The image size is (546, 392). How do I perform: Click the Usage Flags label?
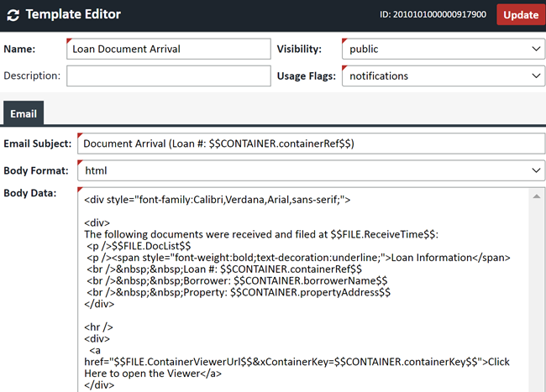pyautogui.click(x=307, y=76)
